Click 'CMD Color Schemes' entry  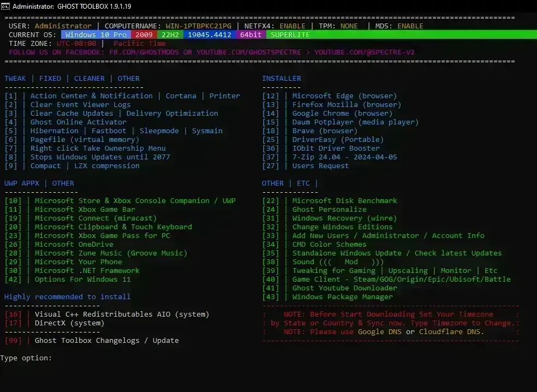click(314, 244)
